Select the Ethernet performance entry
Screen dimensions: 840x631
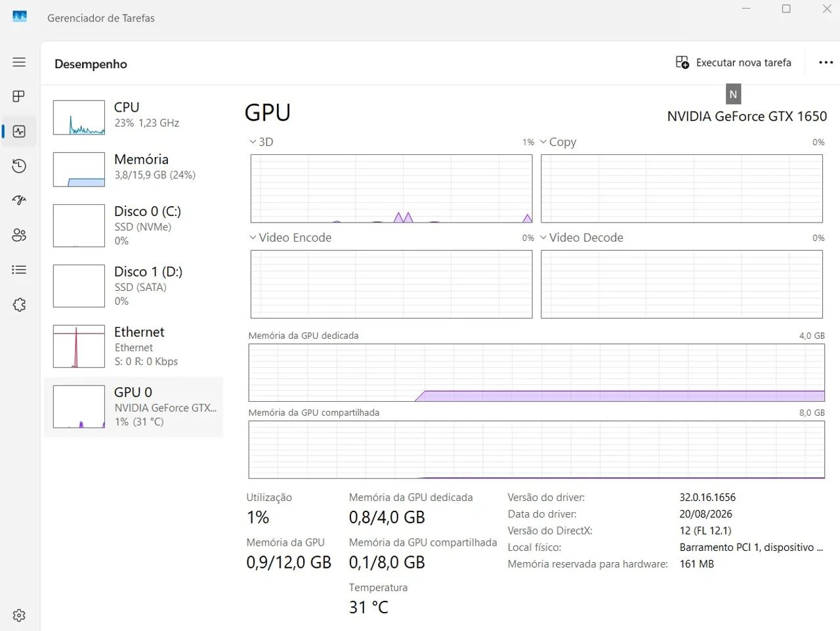pyautogui.click(x=134, y=346)
